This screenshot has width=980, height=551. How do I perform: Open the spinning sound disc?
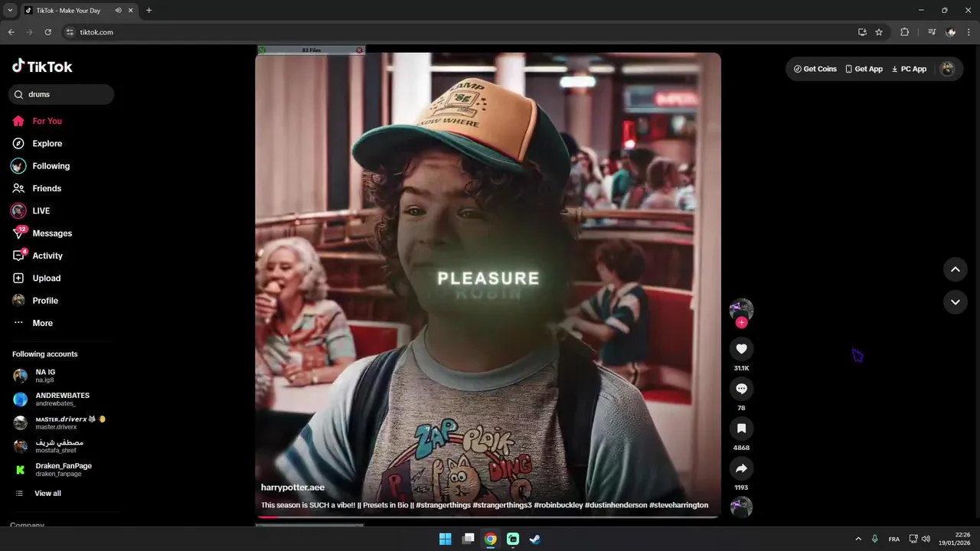[741, 507]
